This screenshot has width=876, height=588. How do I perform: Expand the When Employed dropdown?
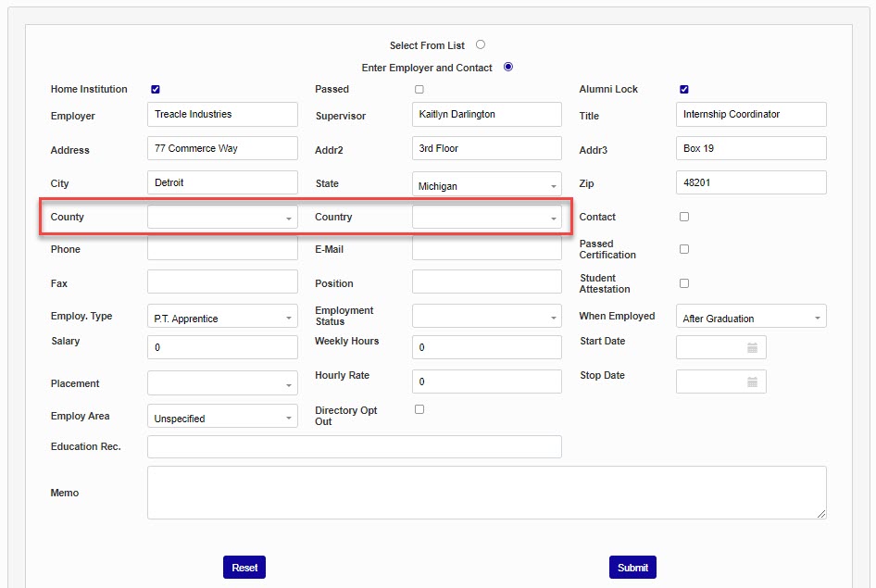751,317
